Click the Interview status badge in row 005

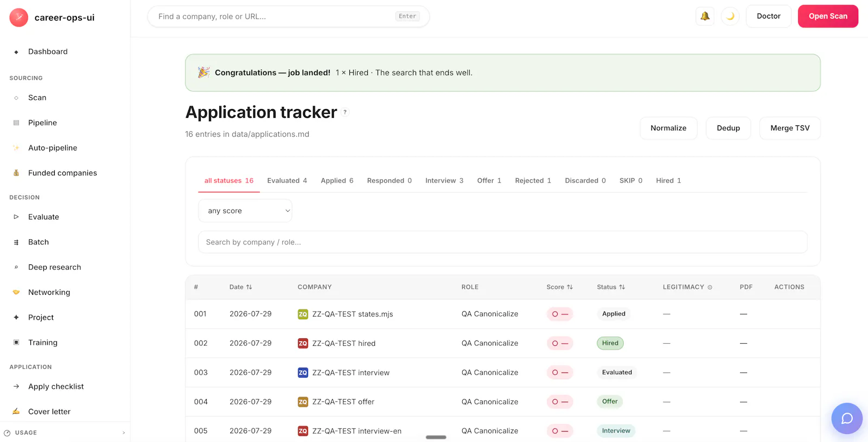pos(616,431)
